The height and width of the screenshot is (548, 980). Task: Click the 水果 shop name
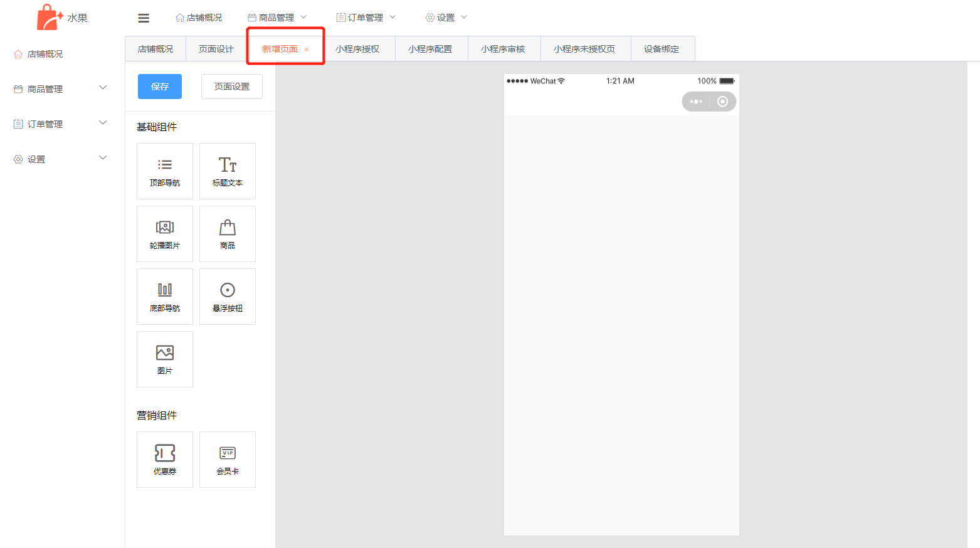click(x=78, y=18)
